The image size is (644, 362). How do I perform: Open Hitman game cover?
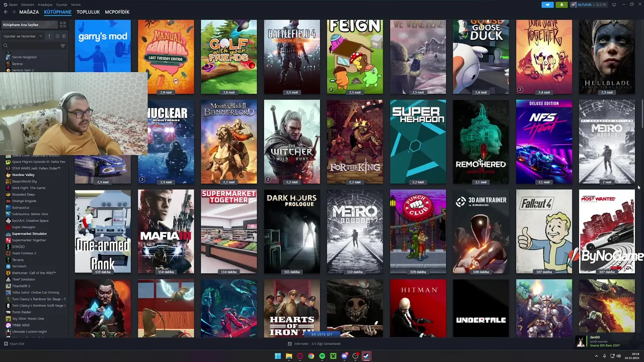click(418, 308)
